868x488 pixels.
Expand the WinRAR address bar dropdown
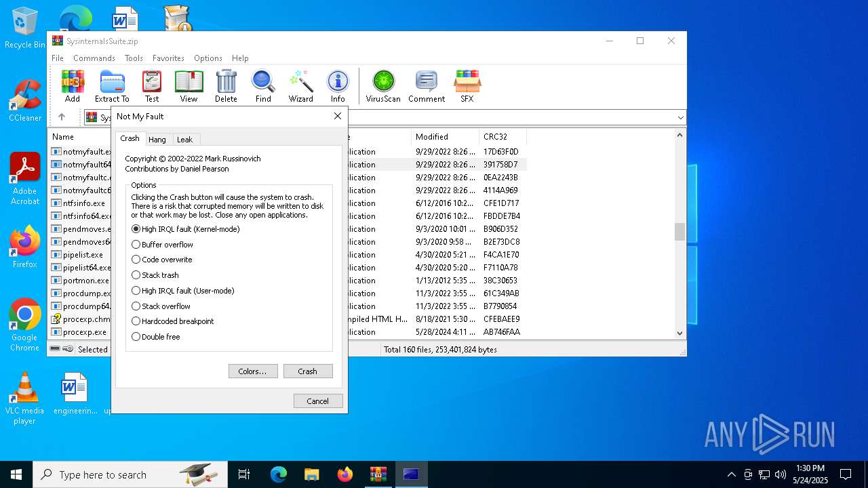coord(680,118)
